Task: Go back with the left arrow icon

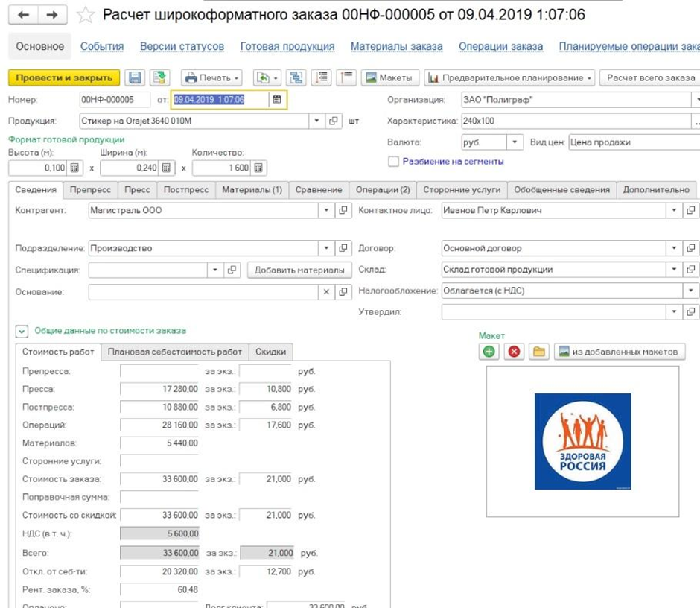Action: pyautogui.click(x=24, y=16)
